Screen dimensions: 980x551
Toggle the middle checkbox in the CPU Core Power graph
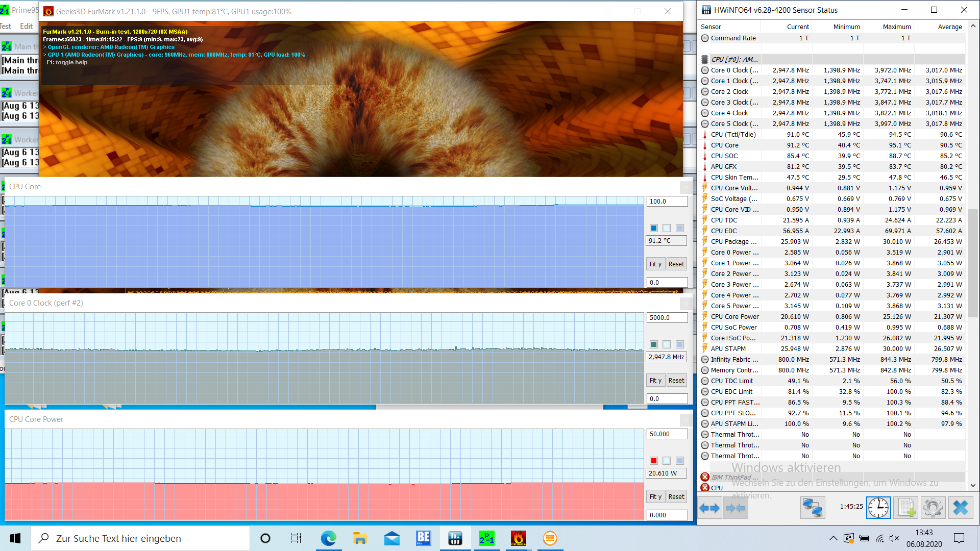(667, 461)
